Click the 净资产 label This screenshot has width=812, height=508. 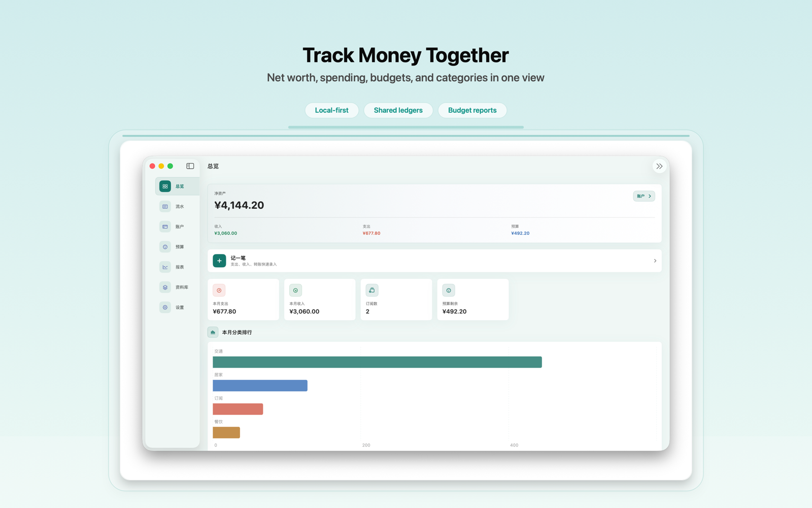(220, 194)
